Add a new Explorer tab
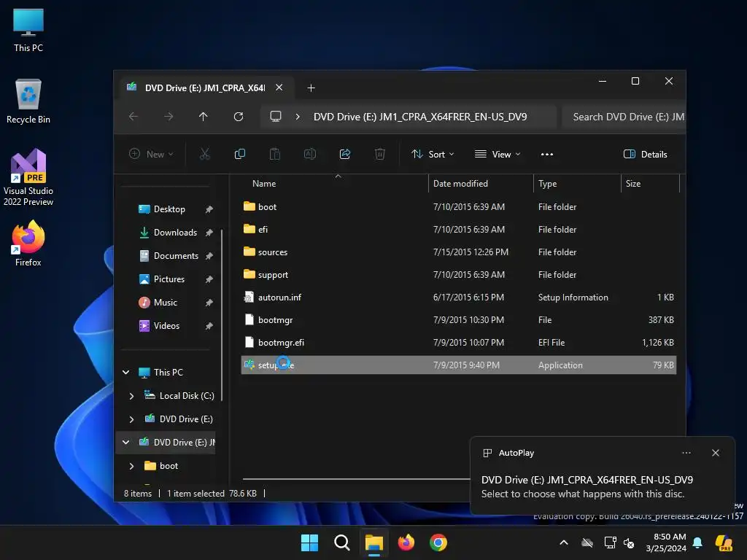 [311, 87]
